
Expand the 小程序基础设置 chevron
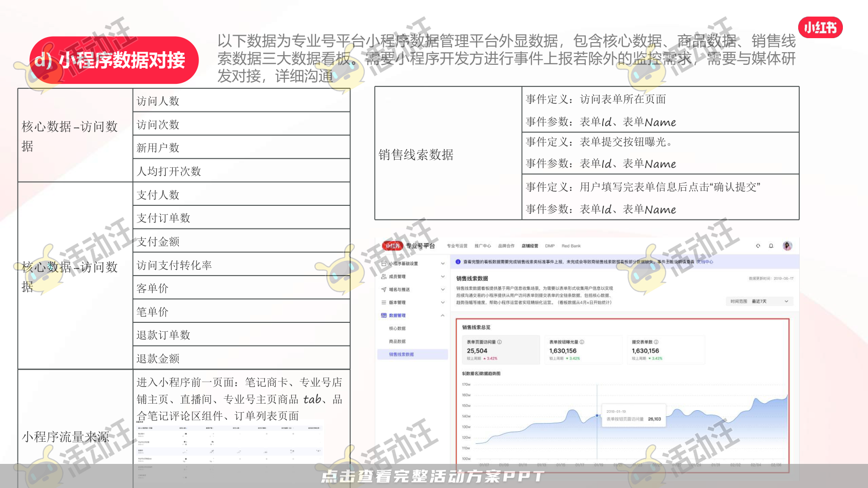[x=443, y=264]
